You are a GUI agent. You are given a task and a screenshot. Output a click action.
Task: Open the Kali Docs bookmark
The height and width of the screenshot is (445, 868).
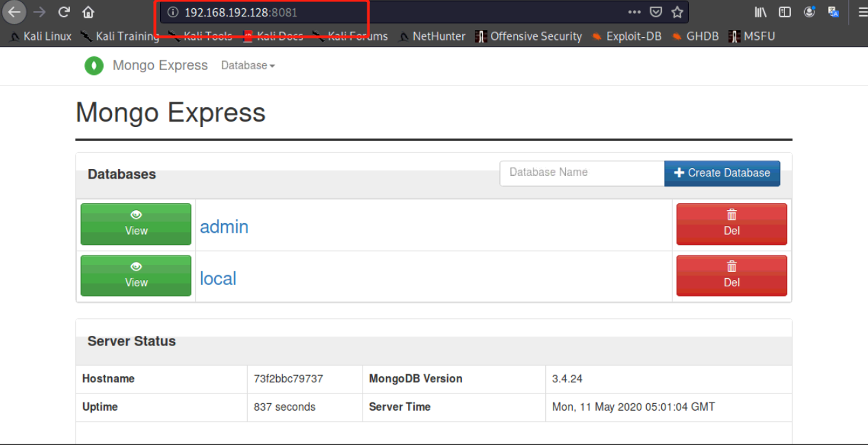(x=273, y=36)
